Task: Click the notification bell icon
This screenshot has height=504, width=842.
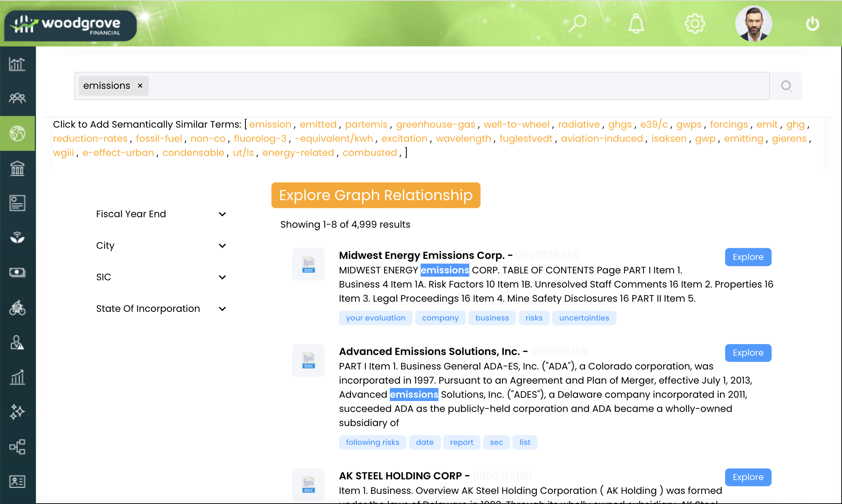Action: (636, 24)
